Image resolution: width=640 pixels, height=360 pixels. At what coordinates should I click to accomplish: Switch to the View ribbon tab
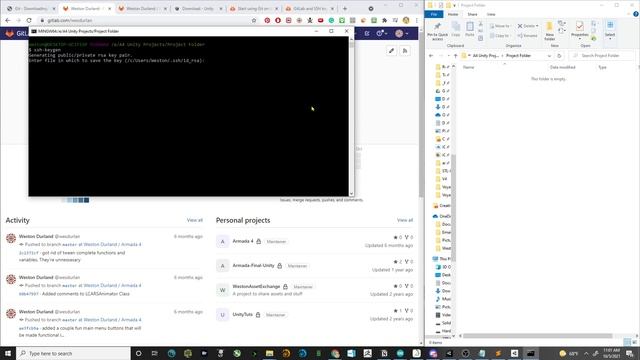tap(491, 14)
